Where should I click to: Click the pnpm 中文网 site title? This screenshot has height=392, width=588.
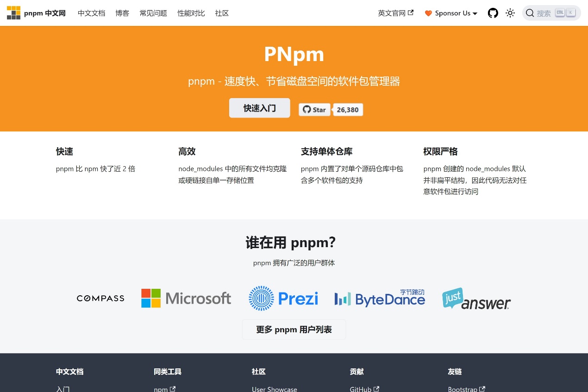click(45, 13)
